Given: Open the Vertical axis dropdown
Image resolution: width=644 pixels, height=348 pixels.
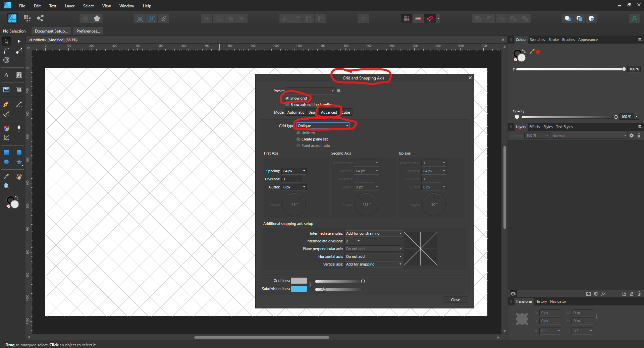Looking at the screenshot, I should pyautogui.click(x=373, y=264).
